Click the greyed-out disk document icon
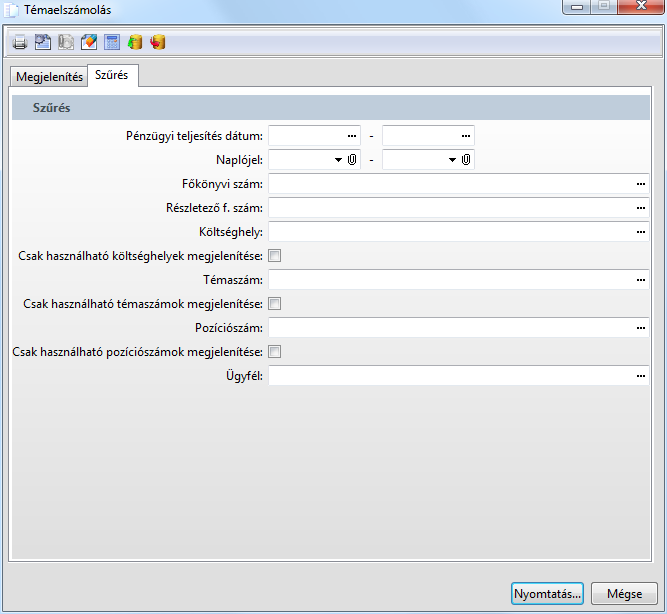 point(66,42)
